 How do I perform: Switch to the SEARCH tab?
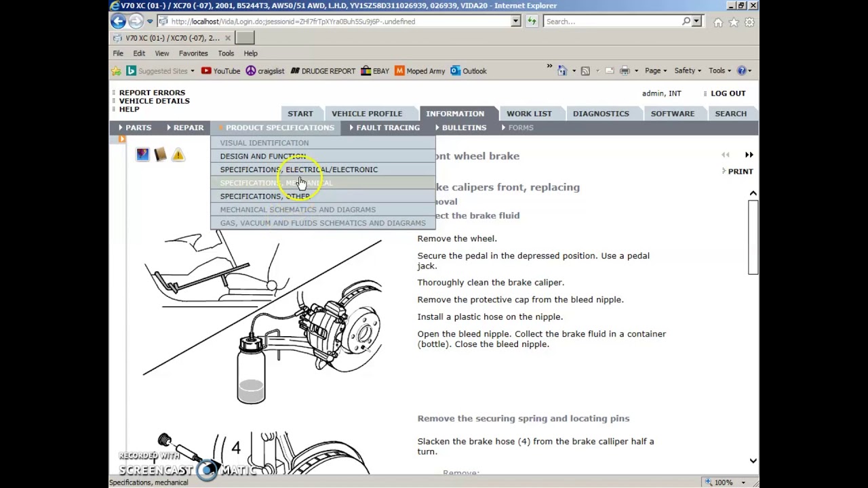[x=730, y=114]
